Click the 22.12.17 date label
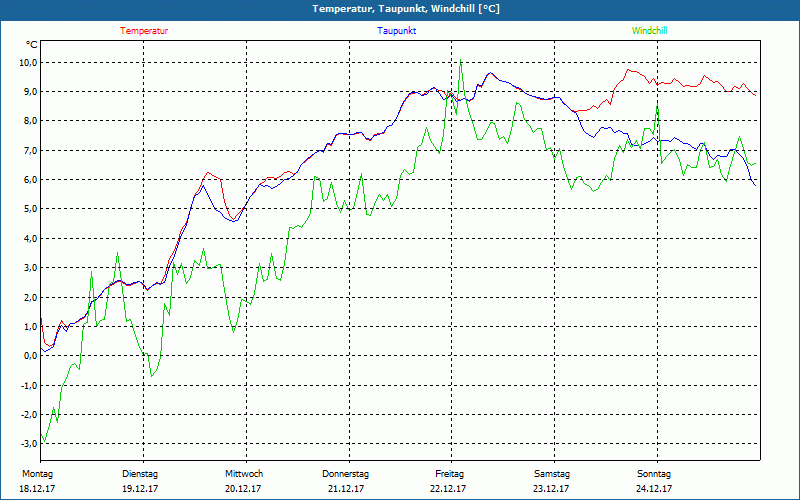Viewport: 800px width, 500px height. pos(448,489)
